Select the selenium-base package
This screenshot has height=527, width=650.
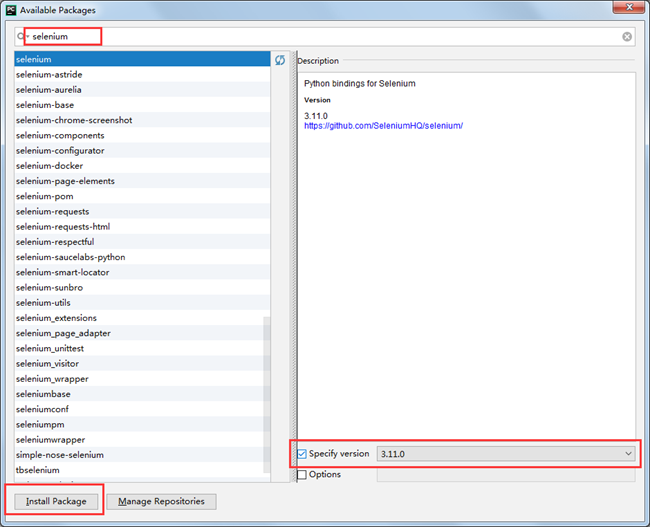coord(142,105)
